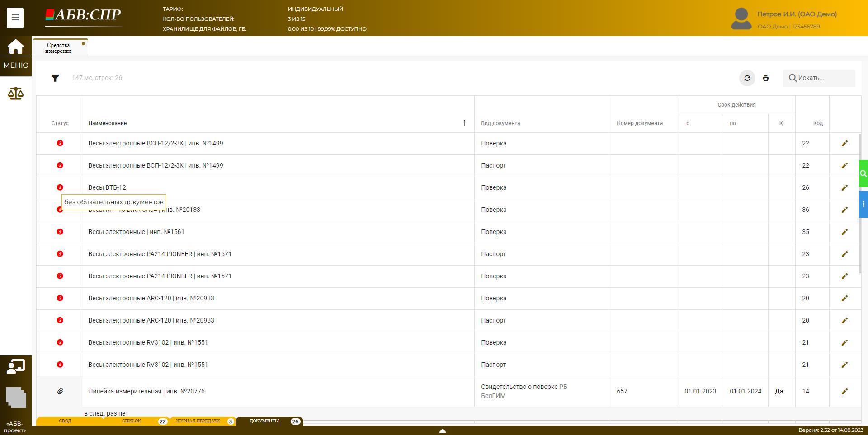Expand the blue side options panel
This screenshot has height=435, width=868.
pos(863,204)
